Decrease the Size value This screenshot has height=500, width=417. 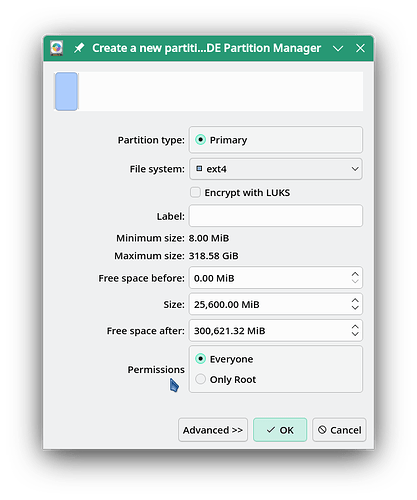point(355,308)
